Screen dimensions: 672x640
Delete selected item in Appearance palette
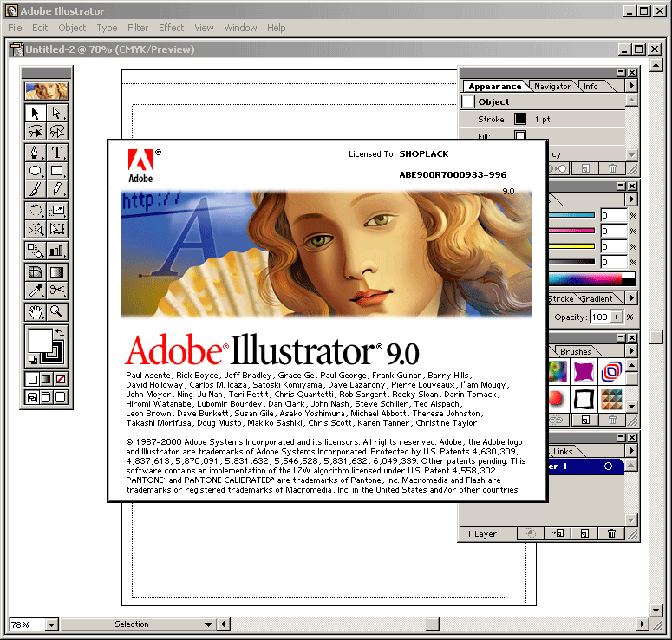pos(612,169)
